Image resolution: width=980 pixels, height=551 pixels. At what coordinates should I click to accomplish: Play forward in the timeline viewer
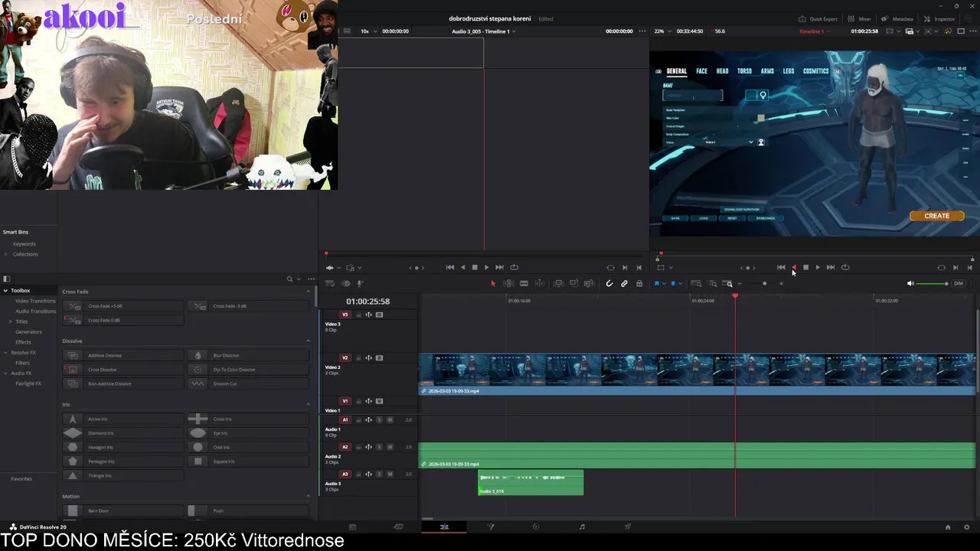point(817,267)
